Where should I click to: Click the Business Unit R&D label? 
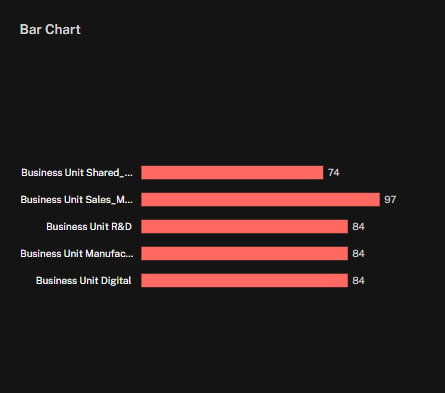pos(89,227)
